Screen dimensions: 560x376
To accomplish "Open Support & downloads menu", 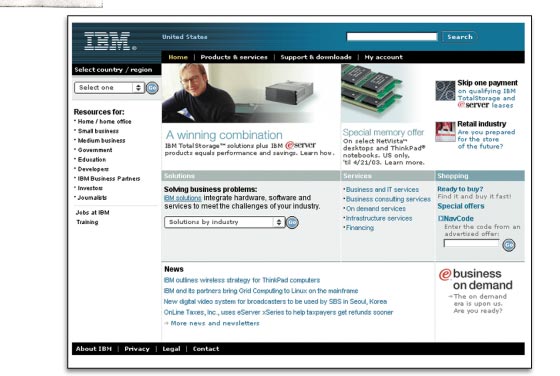I will [x=316, y=57].
